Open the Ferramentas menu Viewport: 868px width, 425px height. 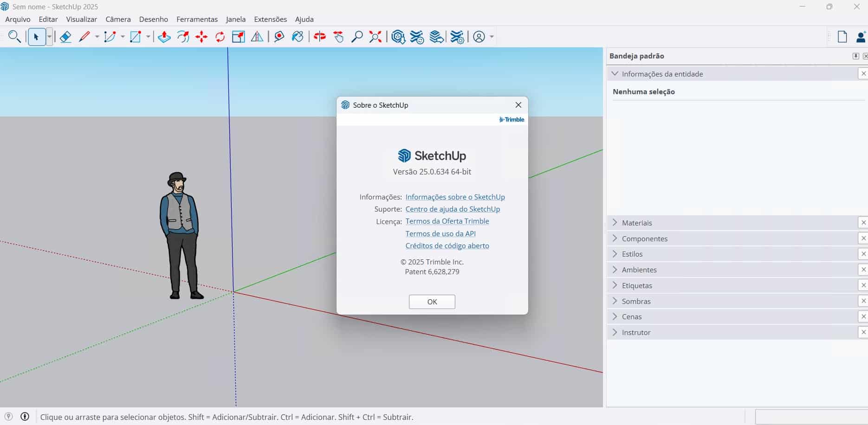[x=197, y=19]
